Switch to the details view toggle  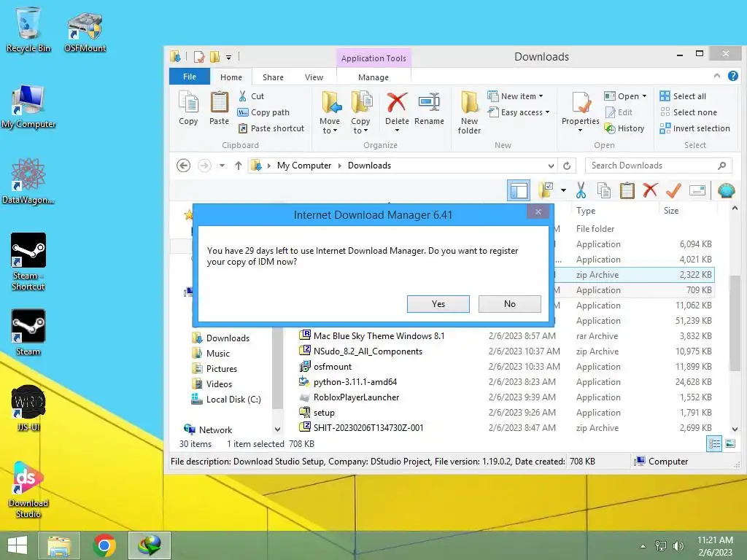click(714, 444)
